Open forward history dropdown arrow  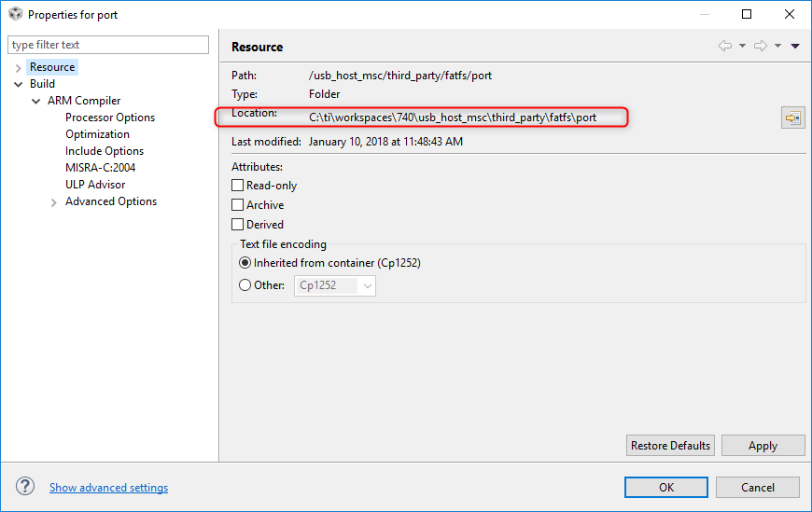(x=777, y=46)
